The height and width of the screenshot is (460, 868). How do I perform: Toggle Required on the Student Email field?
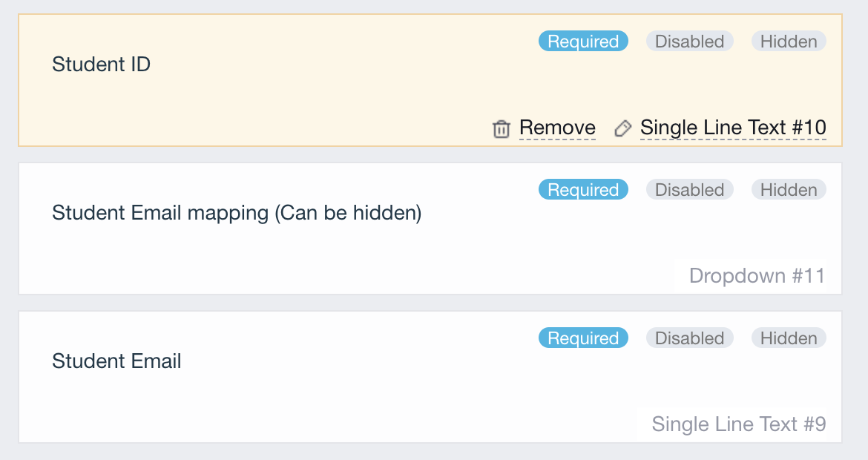(x=583, y=338)
